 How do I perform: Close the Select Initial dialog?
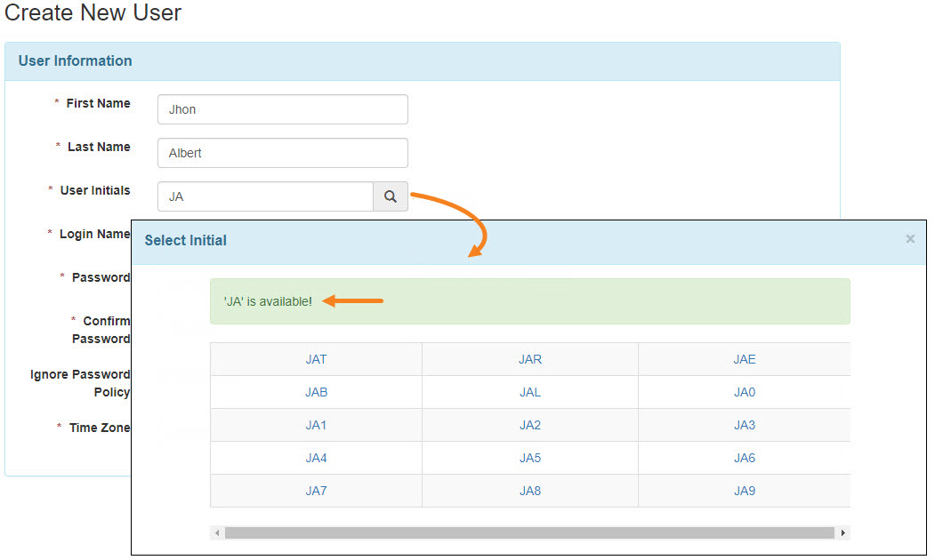[910, 239]
